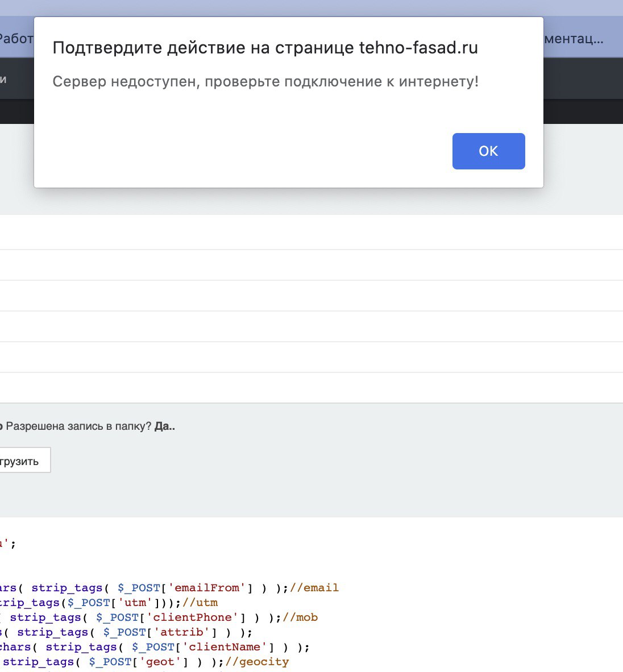Click the //geocity comment in code
Viewport: 623px width, 672px height.
[x=257, y=662]
